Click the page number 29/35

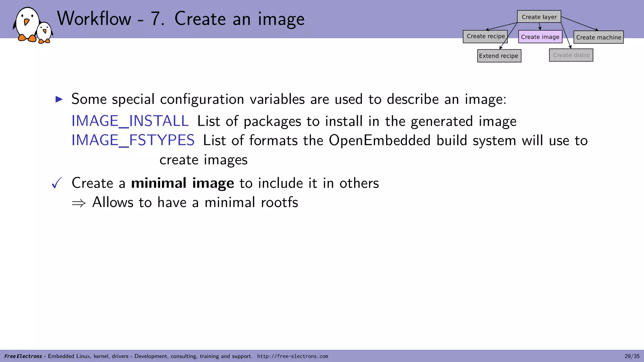632,356
